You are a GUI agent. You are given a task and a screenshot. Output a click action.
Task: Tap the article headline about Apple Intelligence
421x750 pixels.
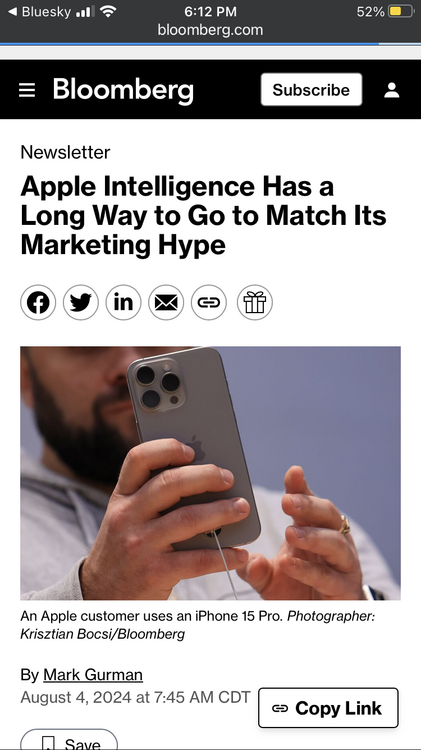coord(203,215)
